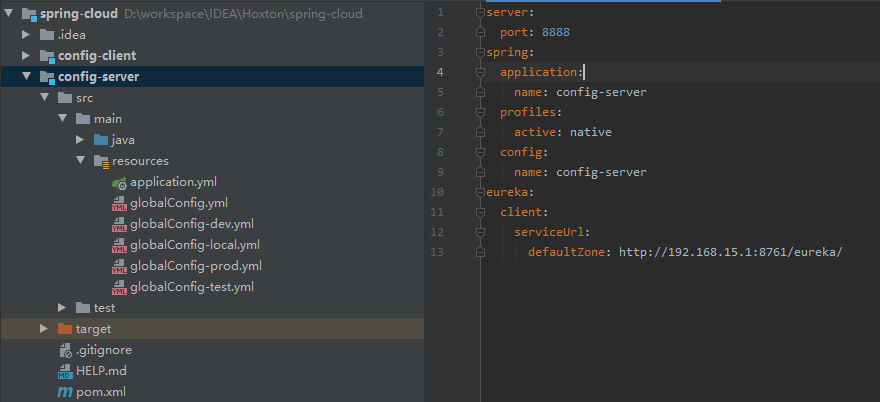Screen dimensions: 880x402
Task: Click the YML icon of globalConfig-test.yml
Action: 119,287
